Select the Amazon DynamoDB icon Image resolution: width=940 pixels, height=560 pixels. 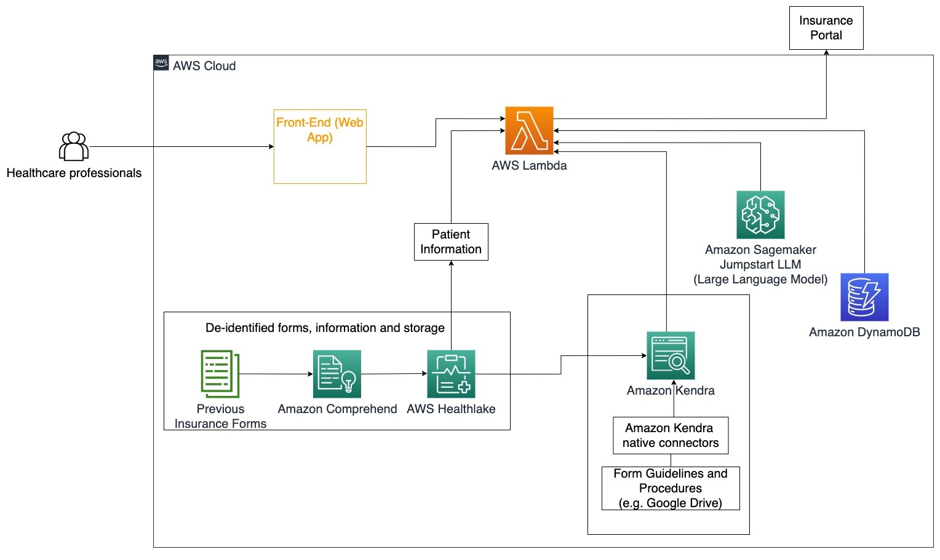(x=864, y=297)
